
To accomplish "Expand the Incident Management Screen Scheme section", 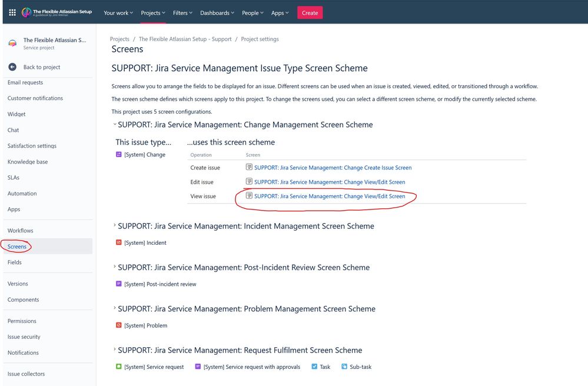I will (114, 225).
